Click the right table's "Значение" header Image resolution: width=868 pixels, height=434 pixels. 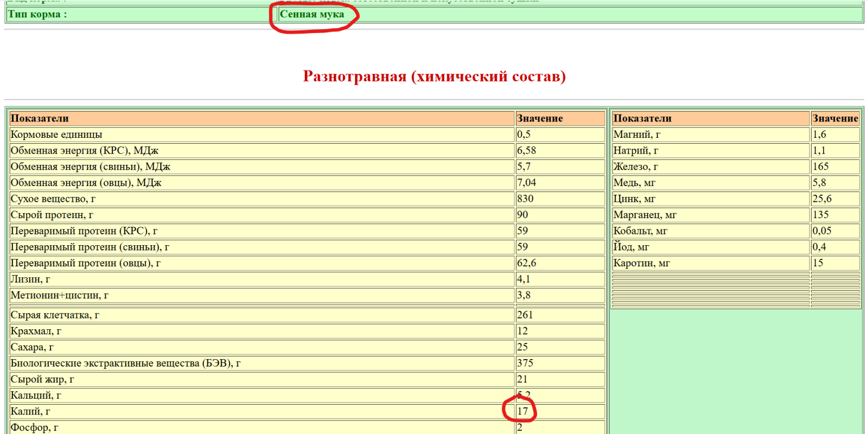[835, 118]
